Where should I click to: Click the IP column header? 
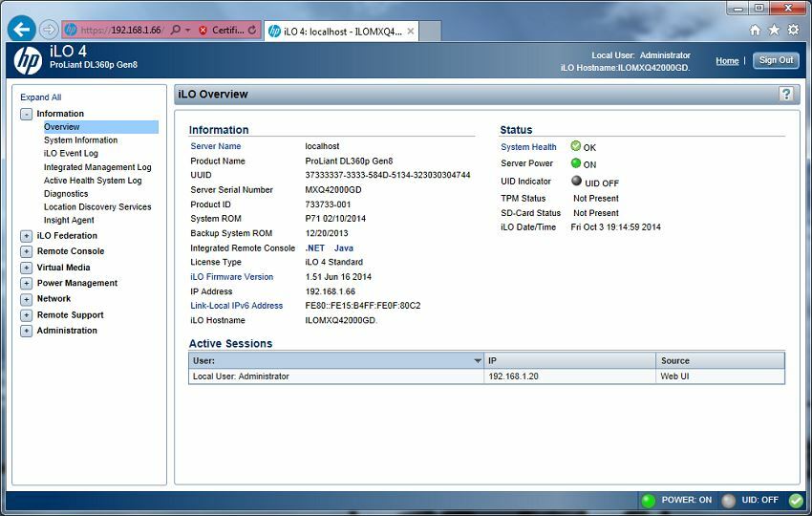(569, 360)
